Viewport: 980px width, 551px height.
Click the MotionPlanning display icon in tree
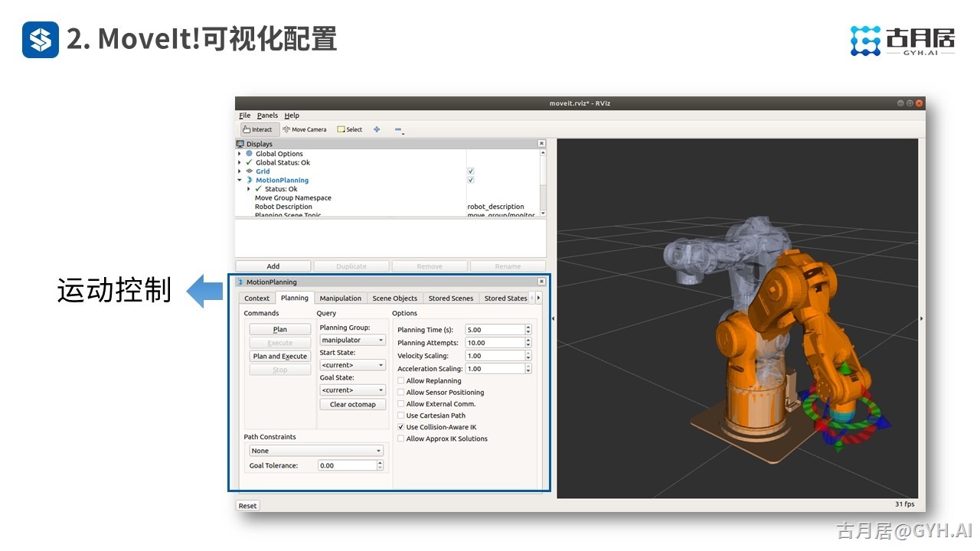click(249, 180)
